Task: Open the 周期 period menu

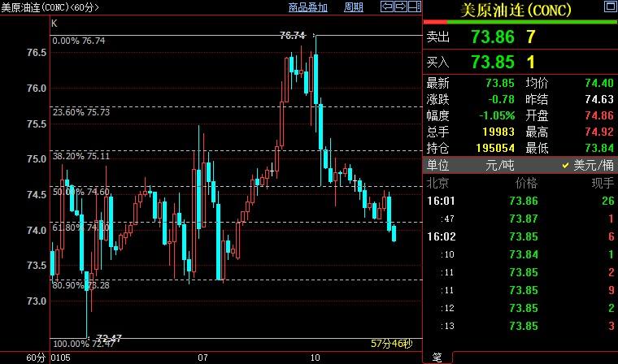Action: 354,7
